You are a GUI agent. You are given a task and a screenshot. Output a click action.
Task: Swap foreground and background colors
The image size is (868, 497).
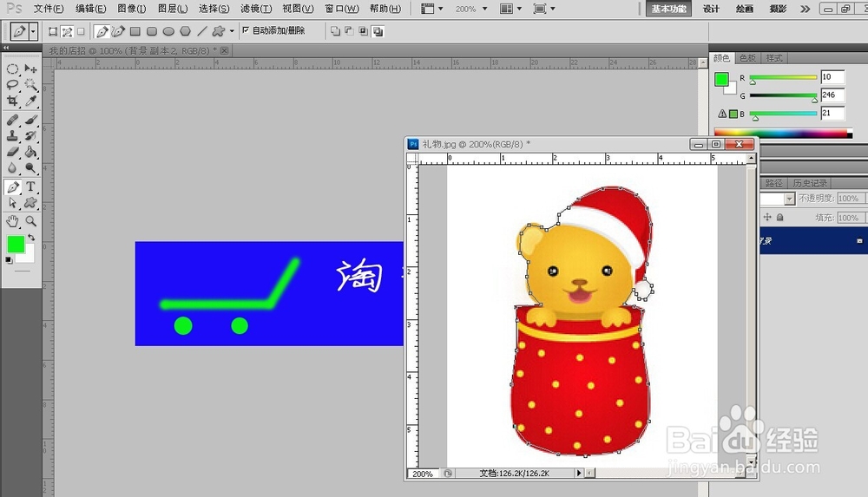coord(31,237)
